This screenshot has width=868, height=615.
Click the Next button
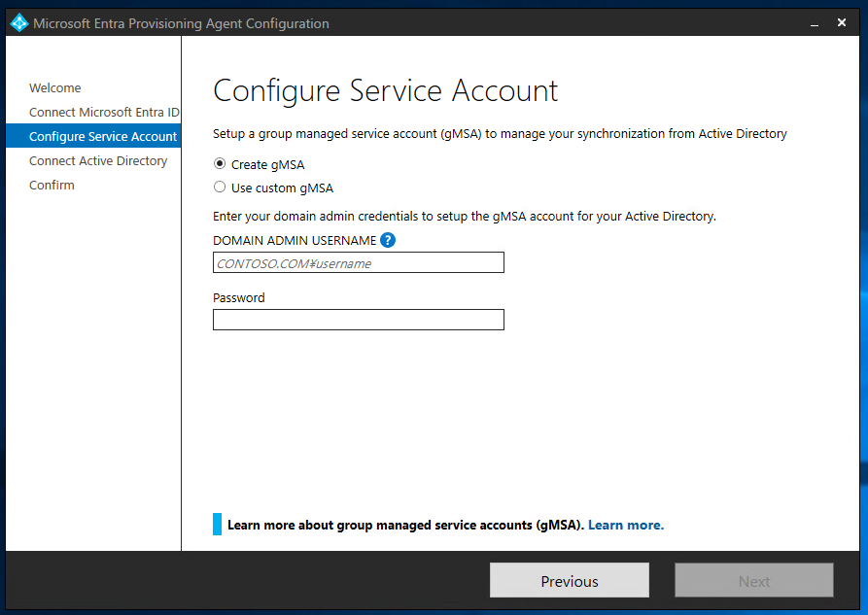[x=754, y=580]
